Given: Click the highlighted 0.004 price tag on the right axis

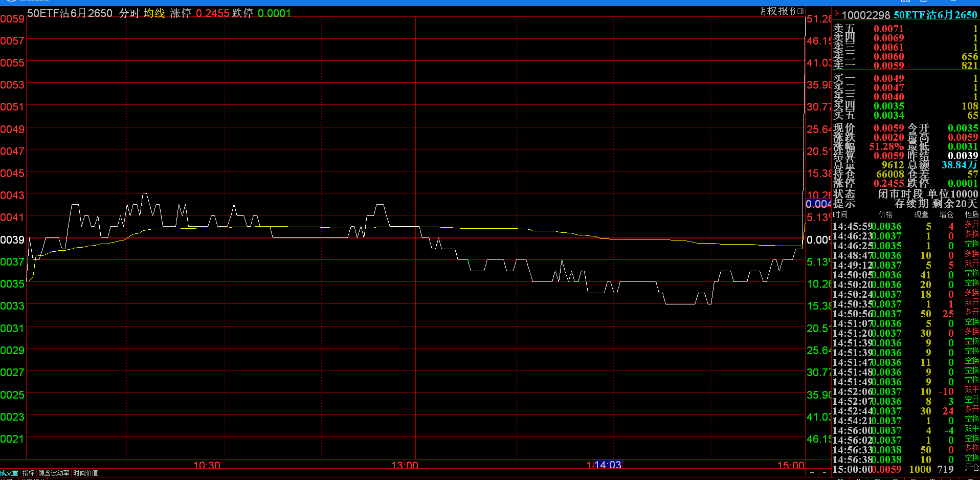Looking at the screenshot, I should tap(819, 204).
